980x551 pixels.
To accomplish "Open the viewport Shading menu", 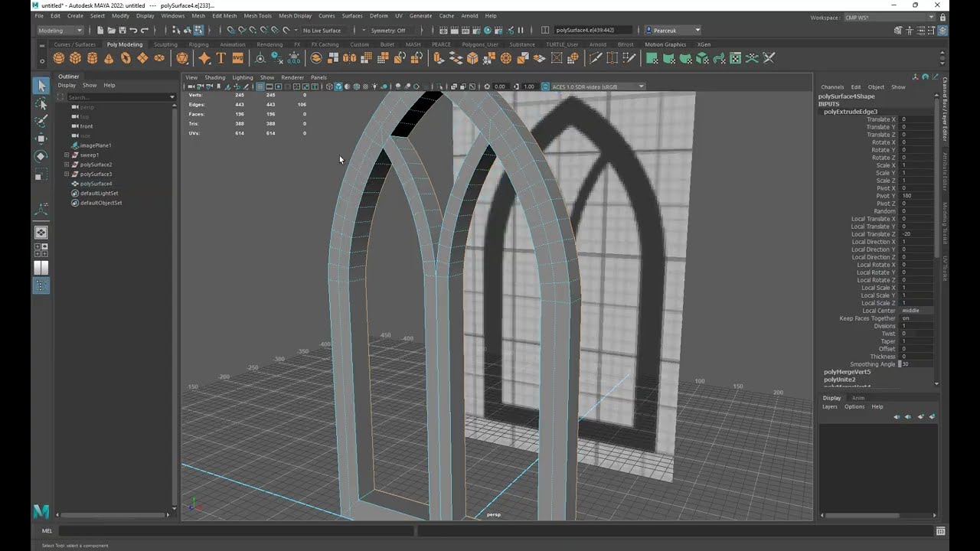I will coord(214,77).
